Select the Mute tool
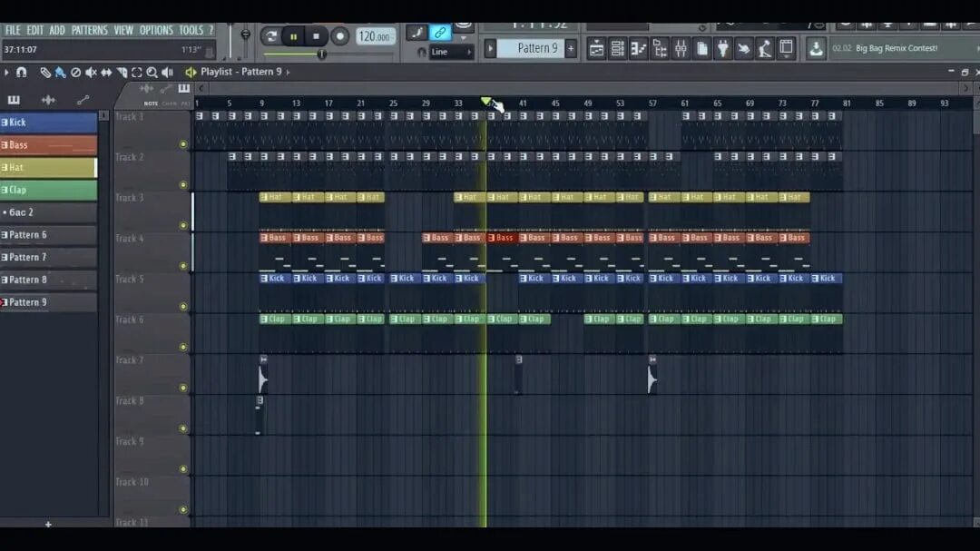This screenshot has height=551, width=980. tap(91, 73)
